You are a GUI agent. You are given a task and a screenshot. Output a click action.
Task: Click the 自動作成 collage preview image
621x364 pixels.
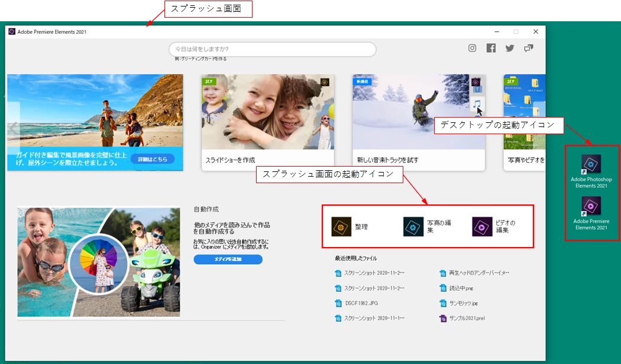coord(99,262)
